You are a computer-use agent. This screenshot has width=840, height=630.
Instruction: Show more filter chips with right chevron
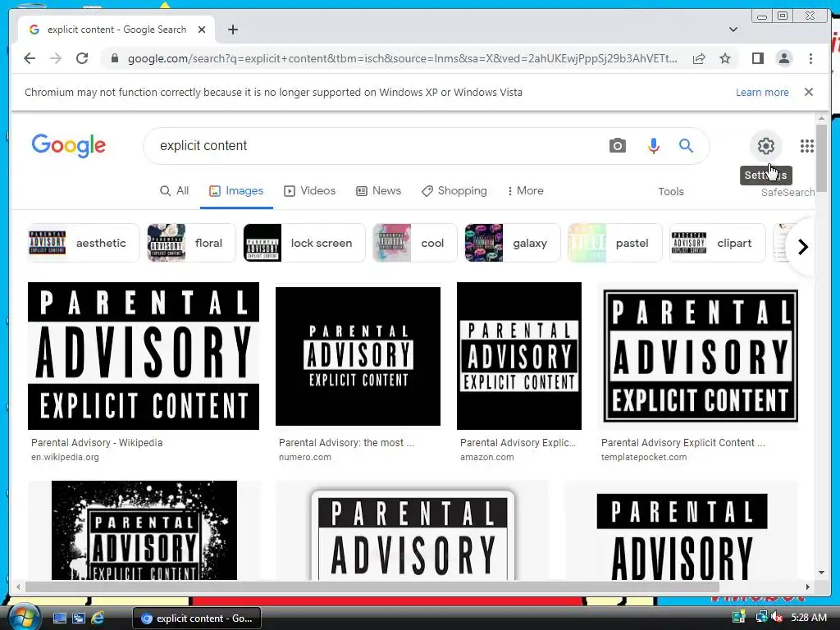[x=802, y=247]
